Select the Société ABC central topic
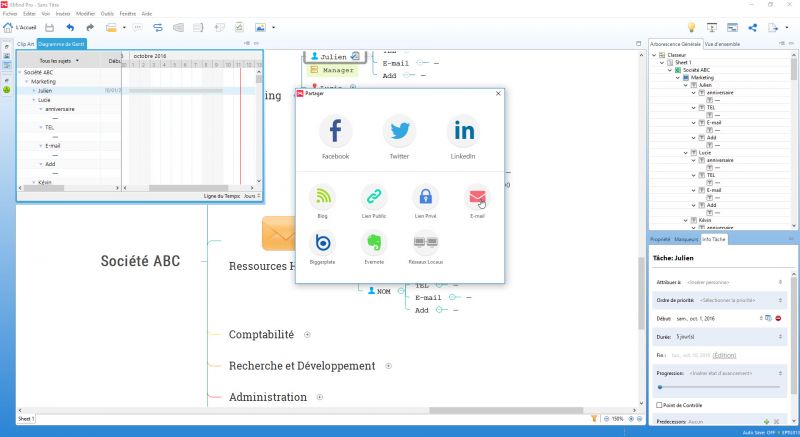The height and width of the screenshot is (437, 800). coord(140,261)
